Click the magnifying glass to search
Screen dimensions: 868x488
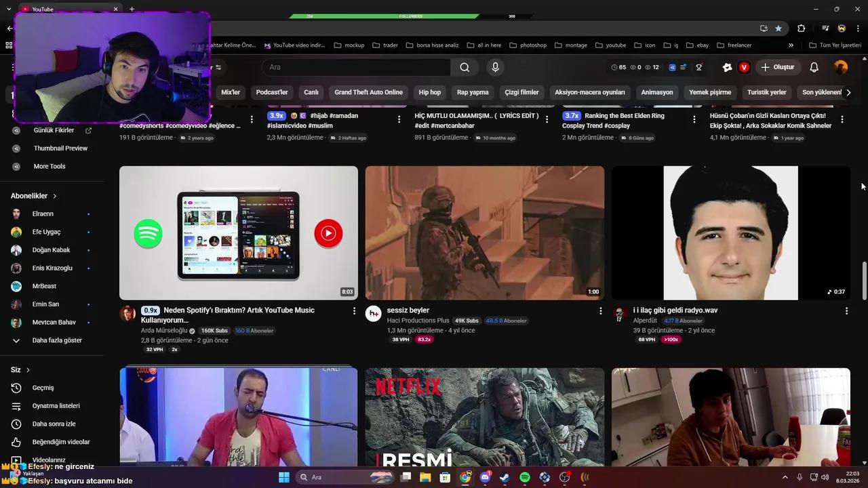click(x=465, y=67)
